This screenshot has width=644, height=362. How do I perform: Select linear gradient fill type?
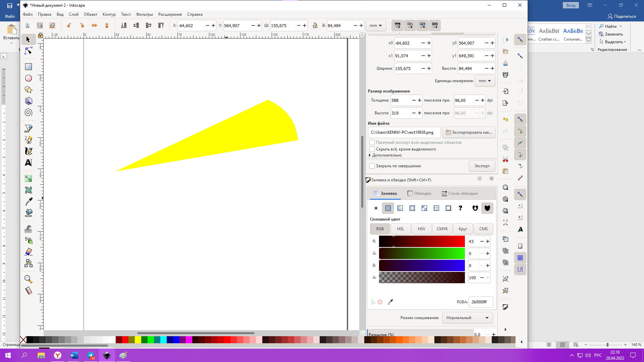click(x=400, y=208)
